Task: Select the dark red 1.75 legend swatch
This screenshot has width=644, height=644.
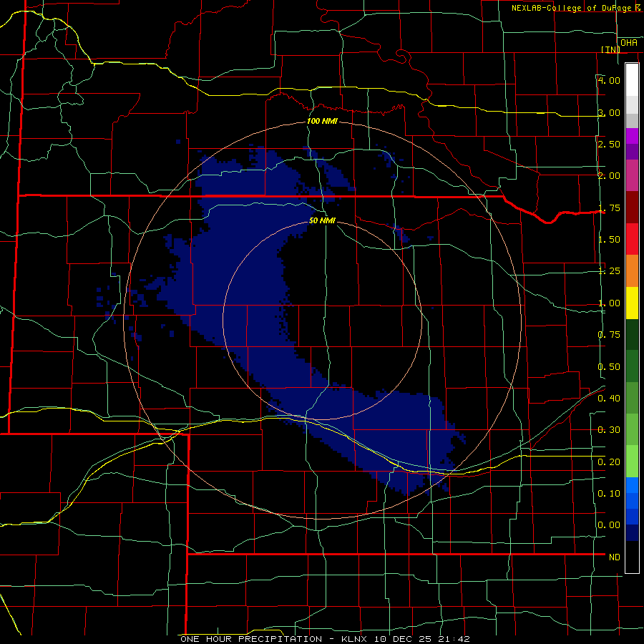Action: click(x=632, y=208)
